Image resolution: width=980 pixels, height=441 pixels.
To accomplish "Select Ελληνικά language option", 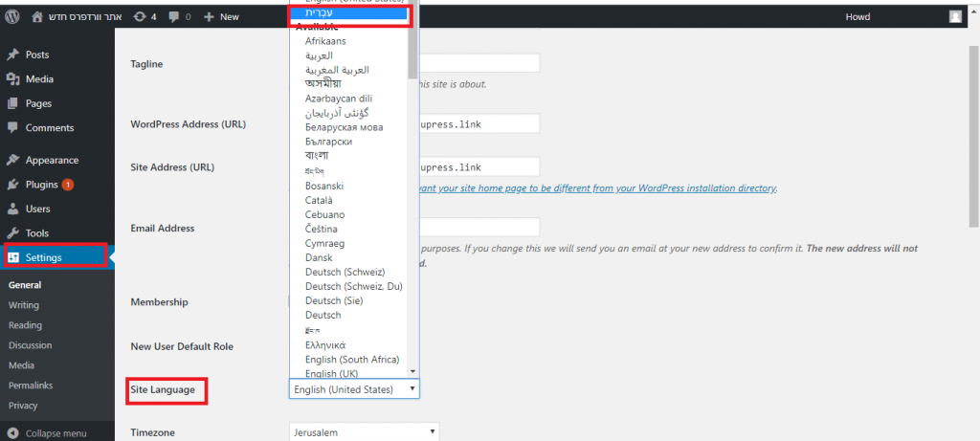I will [325, 344].
